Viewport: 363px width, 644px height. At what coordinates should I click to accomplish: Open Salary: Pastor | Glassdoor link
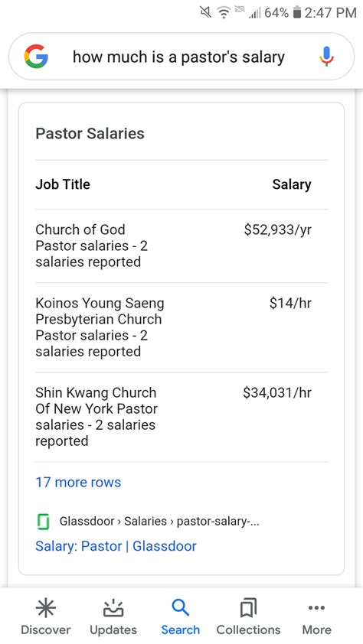coord(116,546)
